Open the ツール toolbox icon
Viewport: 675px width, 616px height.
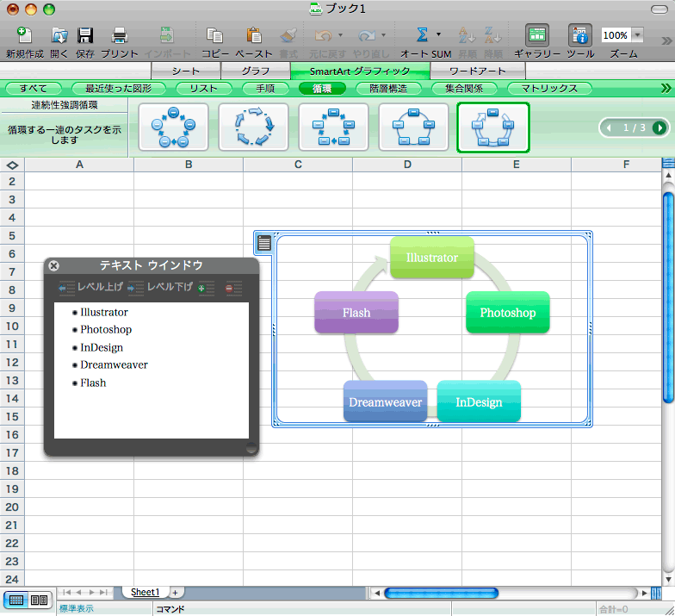pos(580,34)
